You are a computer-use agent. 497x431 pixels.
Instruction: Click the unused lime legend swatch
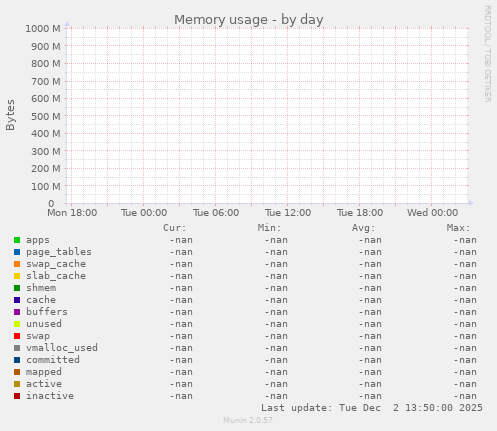[x=17, y=324]
